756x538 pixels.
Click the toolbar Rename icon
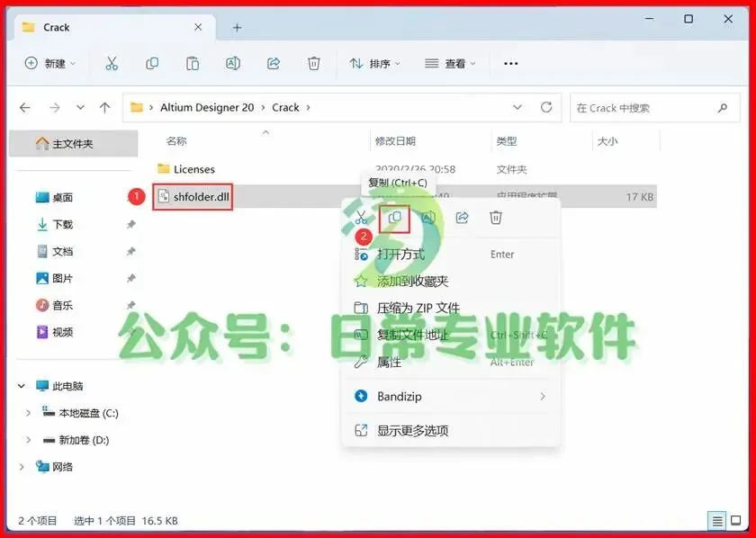click(233, 63)
